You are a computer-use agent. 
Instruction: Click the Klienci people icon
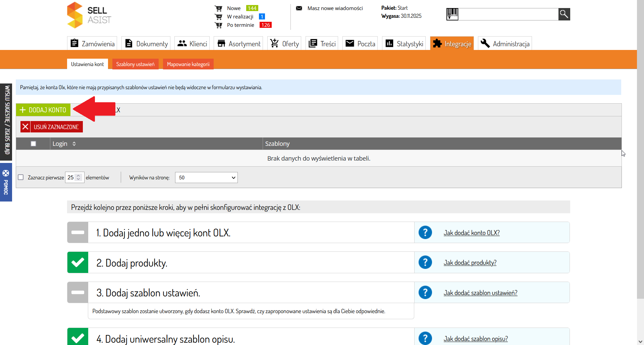point(182,43)
